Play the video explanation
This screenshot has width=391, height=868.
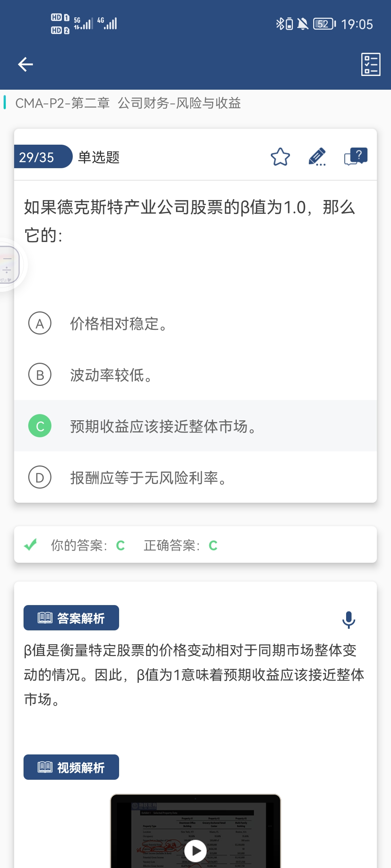pyautogui.click(x=195, y=851)
